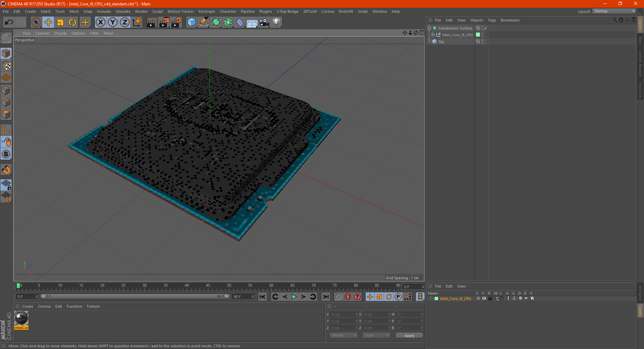Select the Sky object

pyautogui.click(x=441, y=42)
